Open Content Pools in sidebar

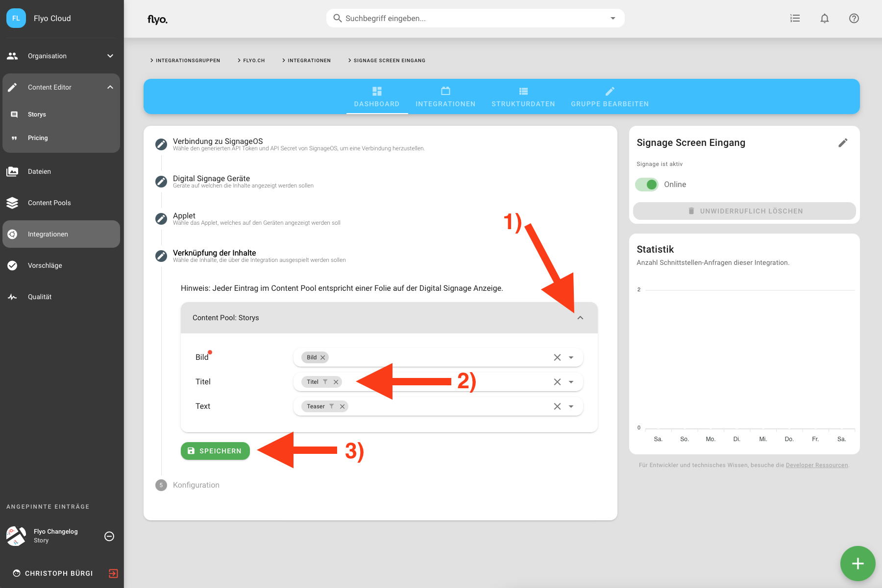pos(61,203)
